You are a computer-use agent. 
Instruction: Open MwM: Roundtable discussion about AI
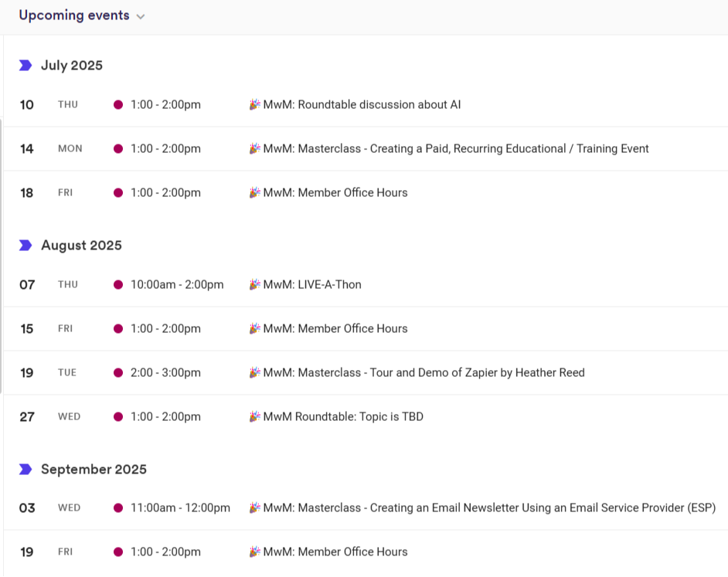pyautogui.click(x=362, y=104)
